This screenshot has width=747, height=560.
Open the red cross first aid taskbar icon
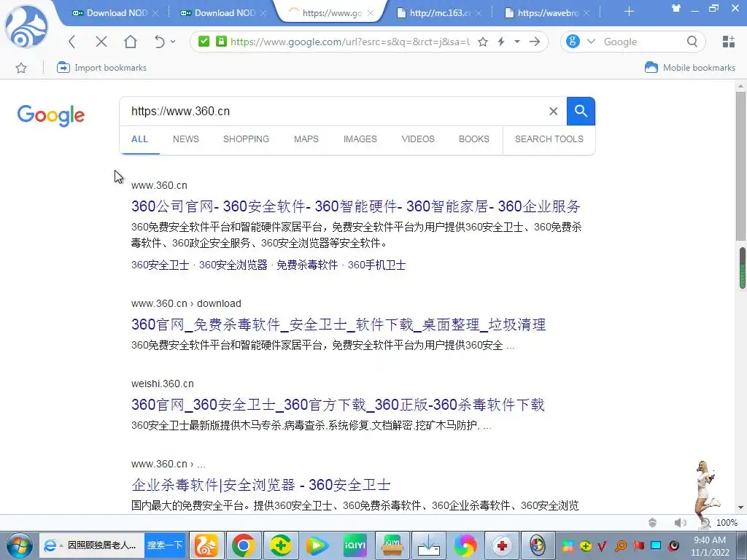tap(502, 545)
